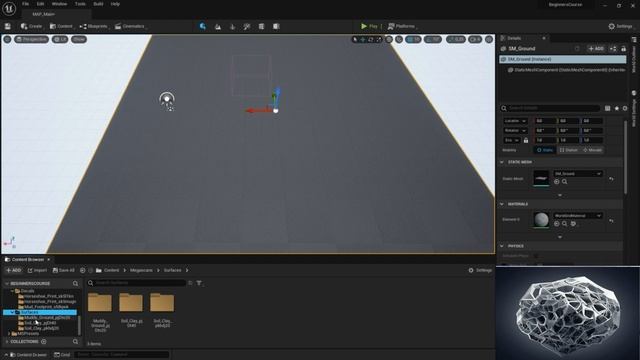640x360 pixels.
Task: Collapse the Surfaces folder in tree
Action: 12,312
